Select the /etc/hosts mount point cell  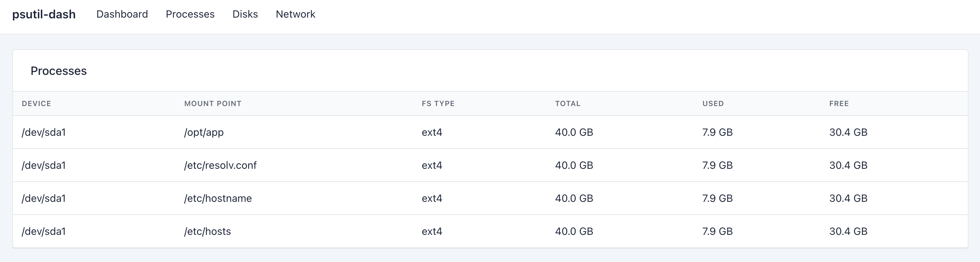coord(207,232)
